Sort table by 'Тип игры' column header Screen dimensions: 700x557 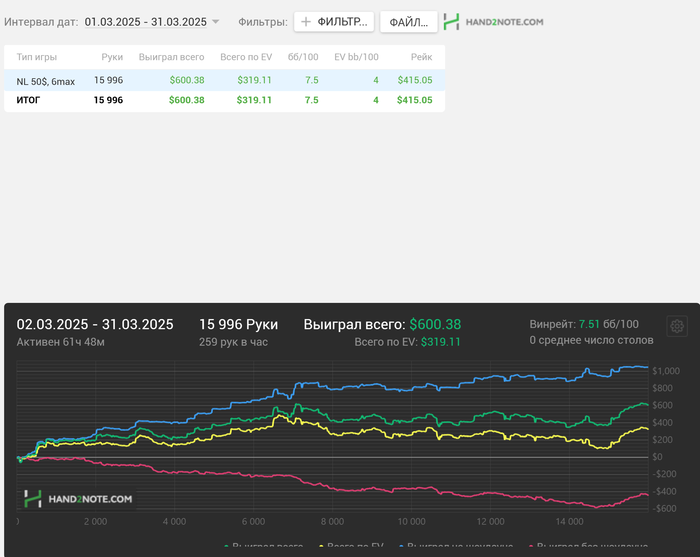click(38, 57)
